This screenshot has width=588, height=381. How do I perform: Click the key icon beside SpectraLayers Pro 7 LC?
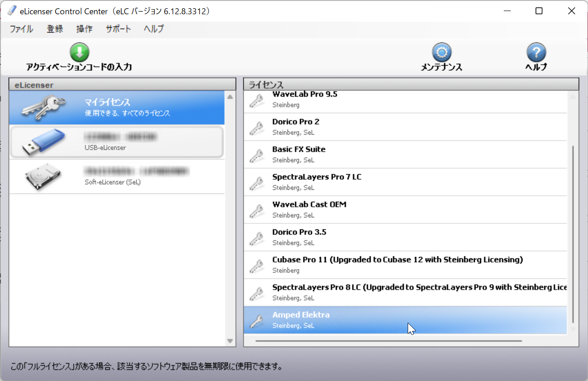[256, 182]
